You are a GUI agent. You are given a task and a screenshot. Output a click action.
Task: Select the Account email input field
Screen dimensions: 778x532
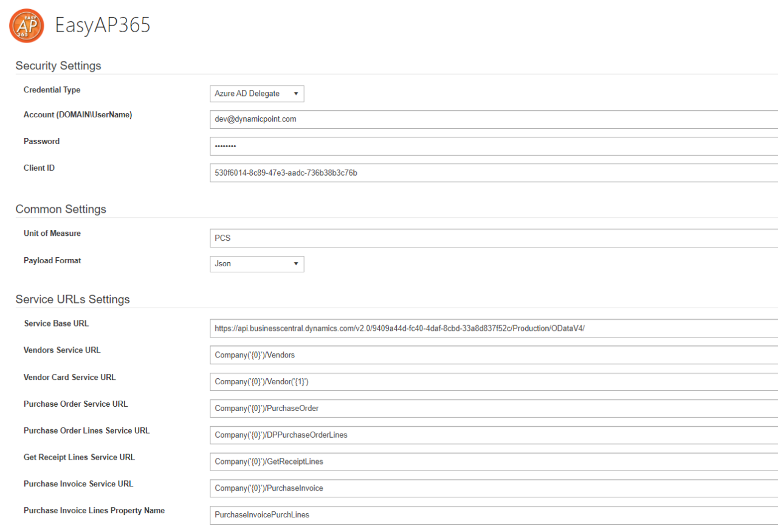(x=365, y=119)
